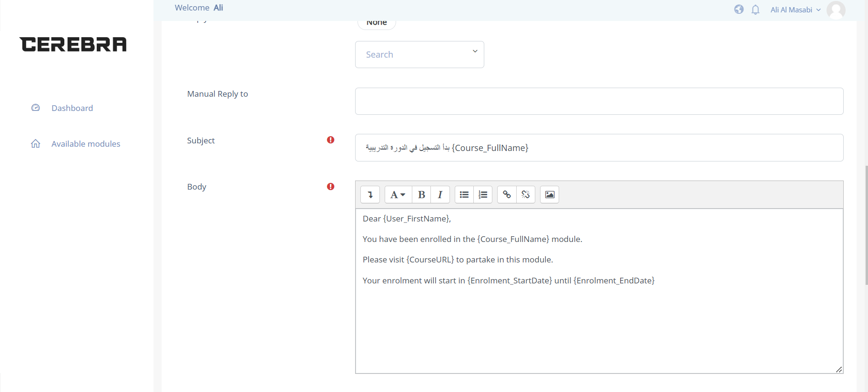Click the Dashboard gauge icon

(x=36, y=108)
